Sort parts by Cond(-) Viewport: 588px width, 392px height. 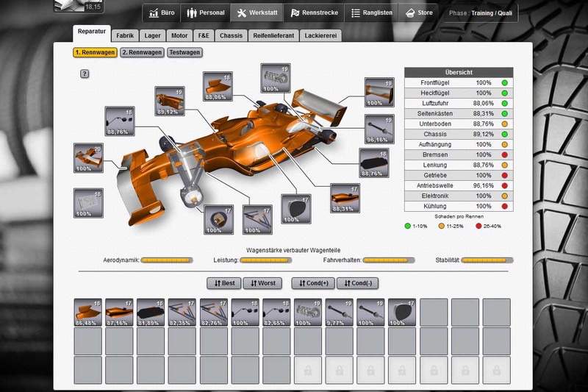(x=357, y=283)
